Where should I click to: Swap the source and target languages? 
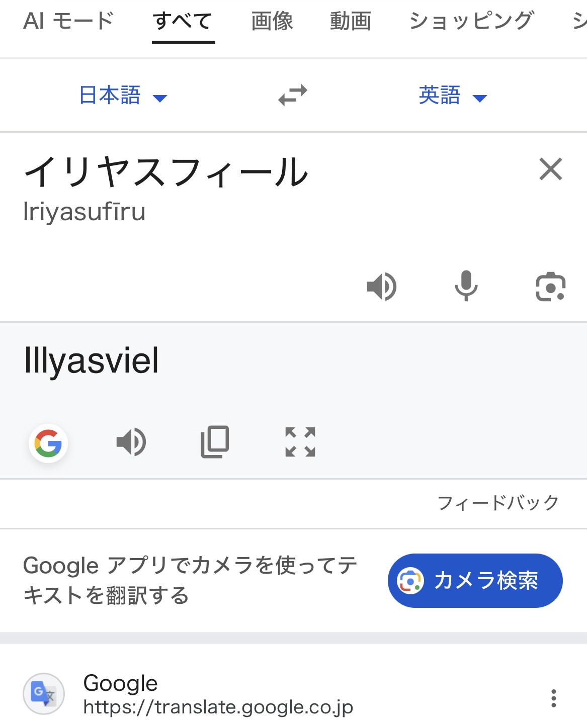tap(293, 95)
